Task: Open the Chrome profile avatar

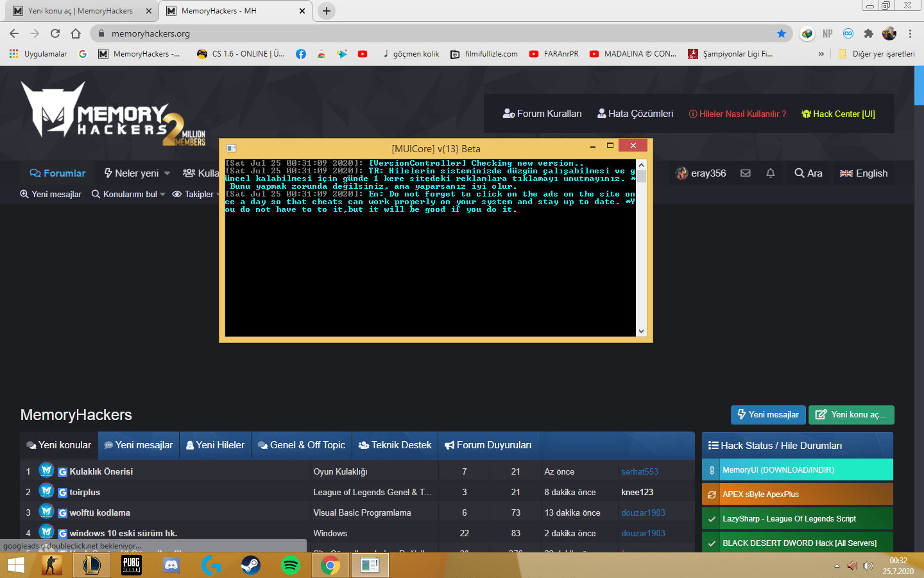Action: coord(889,33)
